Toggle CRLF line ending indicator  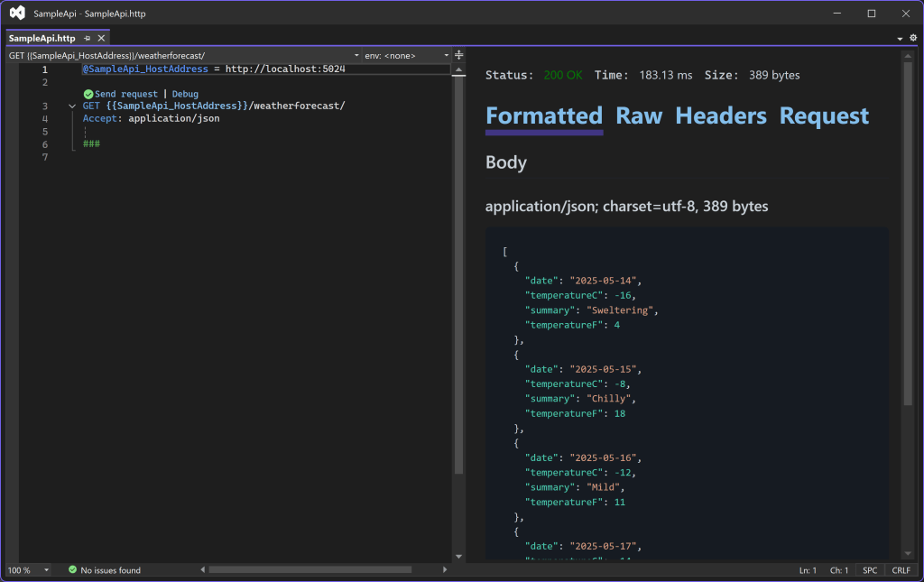[901, 570]
